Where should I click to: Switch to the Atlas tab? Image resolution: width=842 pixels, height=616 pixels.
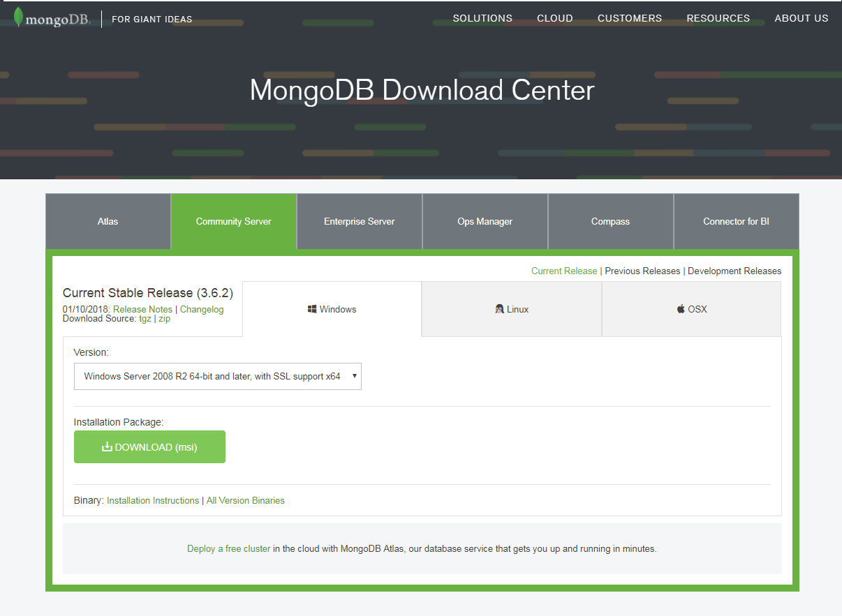coord(108,221)
